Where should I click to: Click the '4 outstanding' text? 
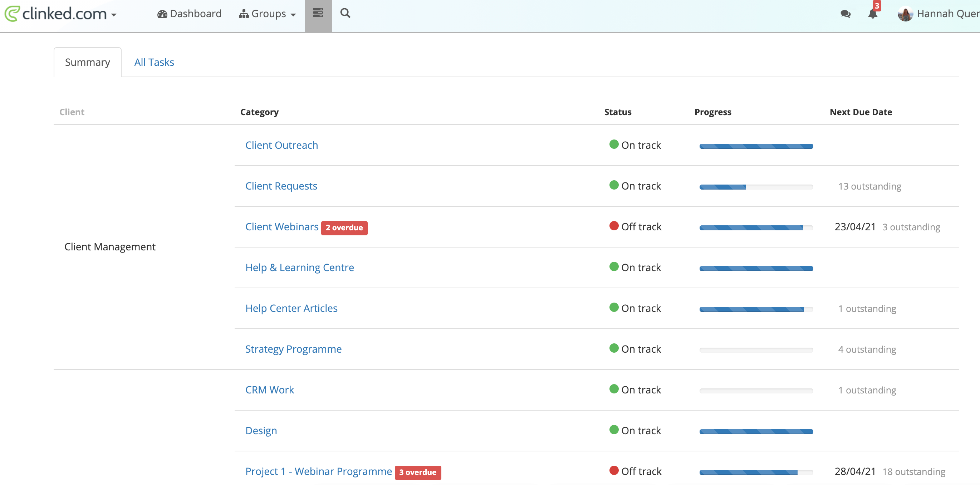click(x=867, y=349)
